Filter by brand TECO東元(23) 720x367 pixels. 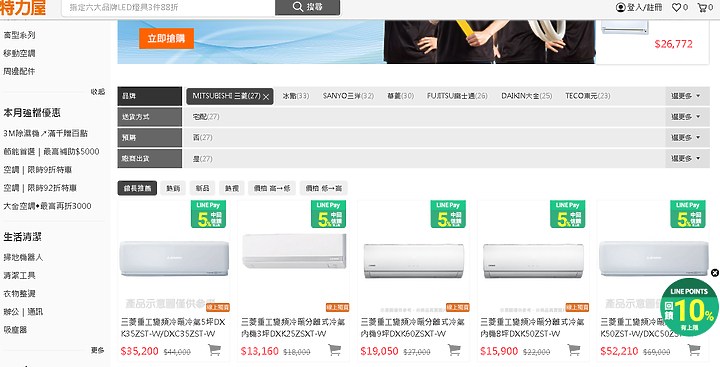[x=588, y=96]
